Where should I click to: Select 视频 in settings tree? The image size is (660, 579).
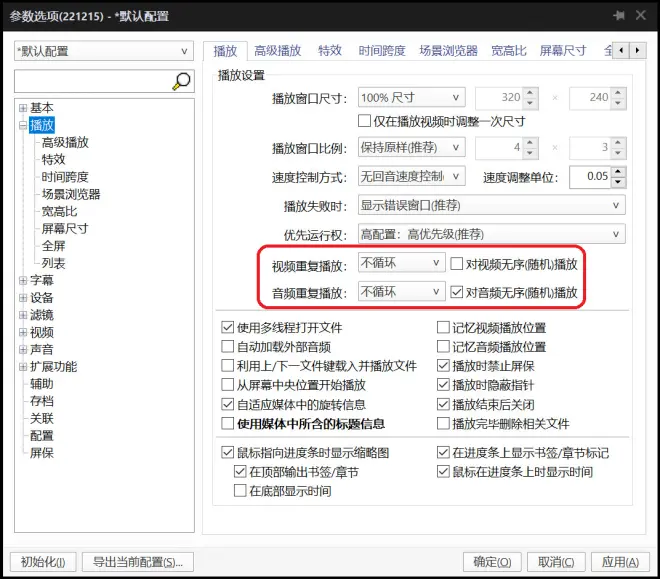click(42, 332)
